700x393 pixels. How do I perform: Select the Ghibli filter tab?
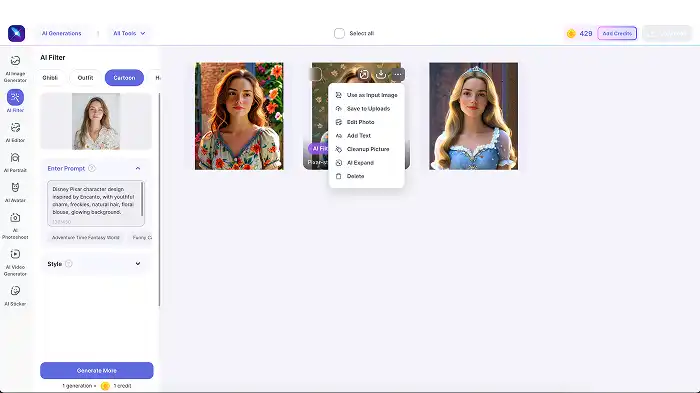pyautogui.click(x=50, y=78)
